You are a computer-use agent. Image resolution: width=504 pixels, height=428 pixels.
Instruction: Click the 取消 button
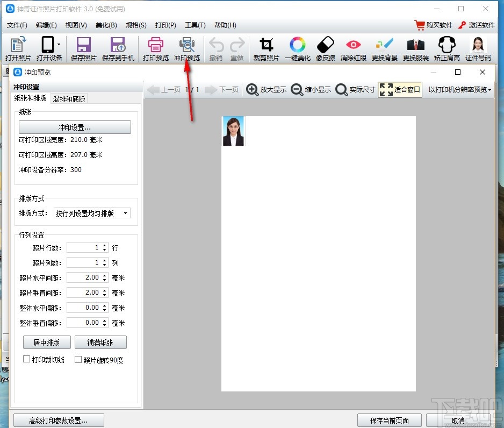tap(458, 420)
